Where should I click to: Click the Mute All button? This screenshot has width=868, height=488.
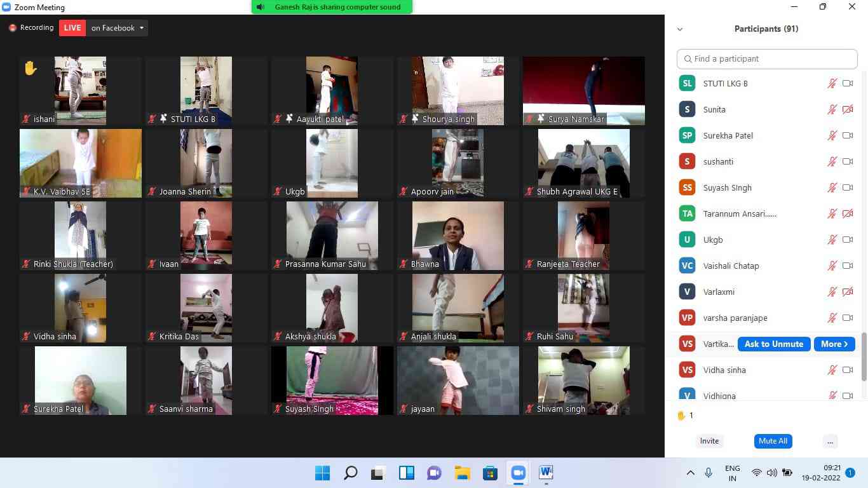(773, 441)
